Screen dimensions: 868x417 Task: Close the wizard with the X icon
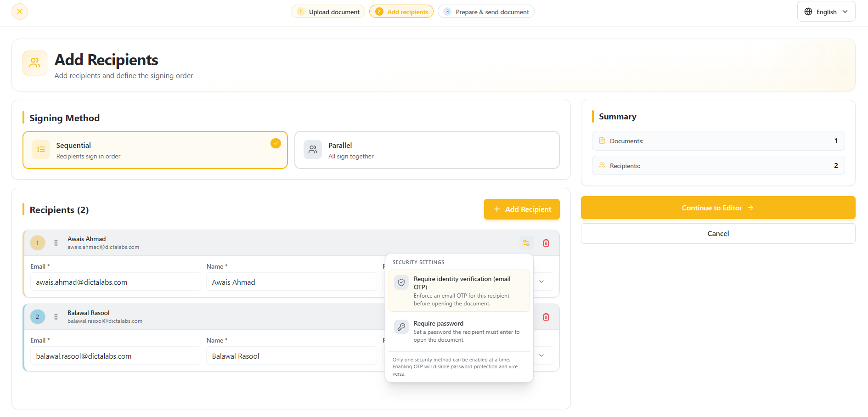20,11
